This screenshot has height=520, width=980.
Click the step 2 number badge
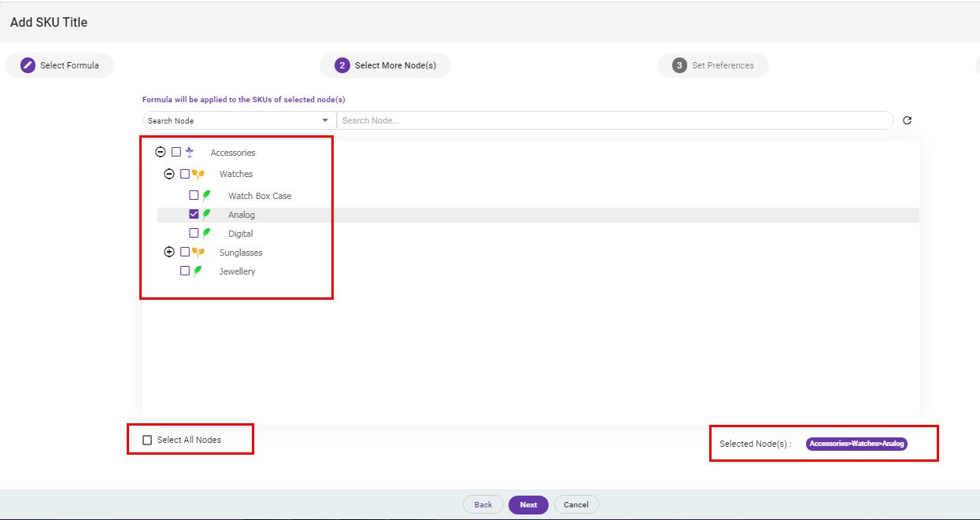click(342, 65)
